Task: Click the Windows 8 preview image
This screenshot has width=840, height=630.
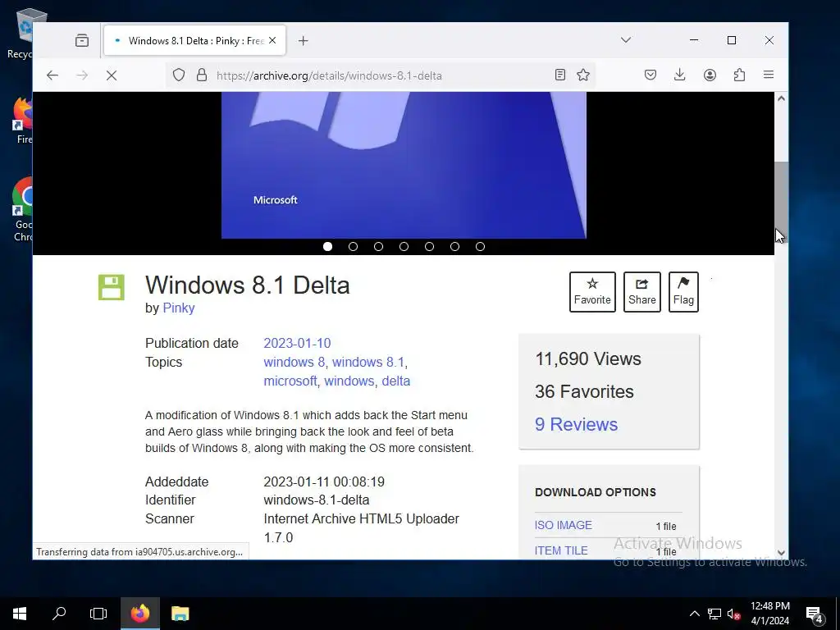Action: coord(404,165)
